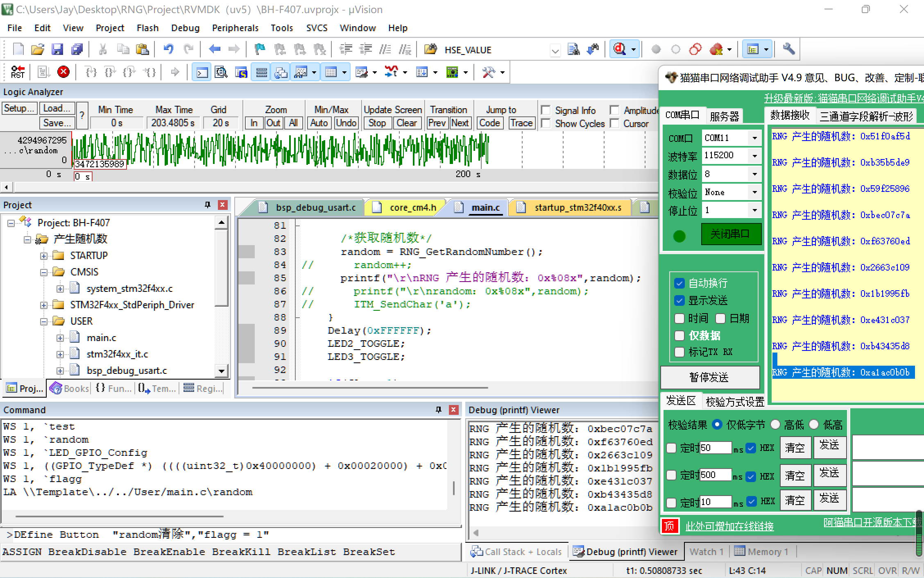Uncheck the 自动换行 checkbox
This screenshot has width=924, height=578.
click(679, 283)
